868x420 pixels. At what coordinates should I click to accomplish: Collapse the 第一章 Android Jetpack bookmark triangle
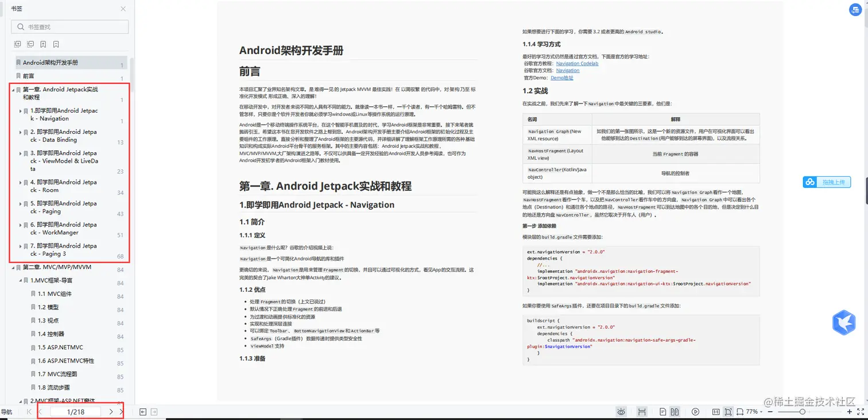pos(13,90)
